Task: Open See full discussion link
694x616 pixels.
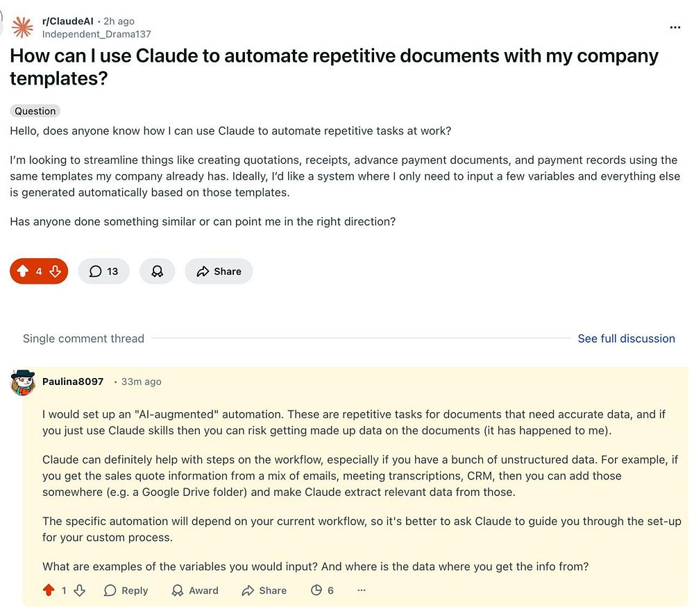Action: tap(626, 339)
